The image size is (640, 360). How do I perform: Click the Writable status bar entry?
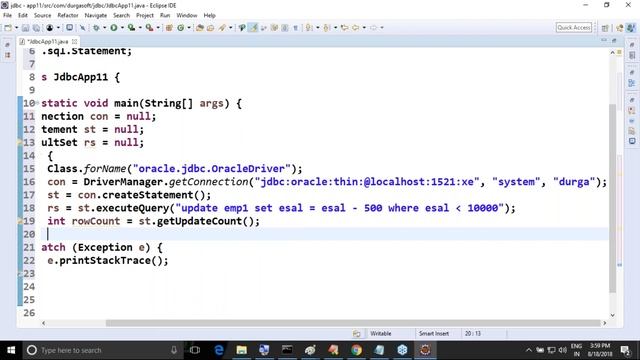pyautogui.click(x=381, y=333)
